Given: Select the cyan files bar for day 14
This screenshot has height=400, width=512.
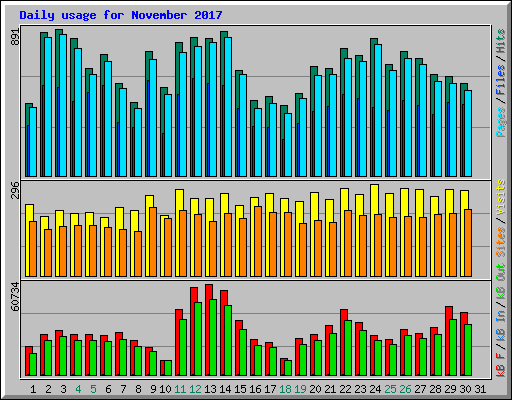Looking at the screenshot, I should (228, 107).
